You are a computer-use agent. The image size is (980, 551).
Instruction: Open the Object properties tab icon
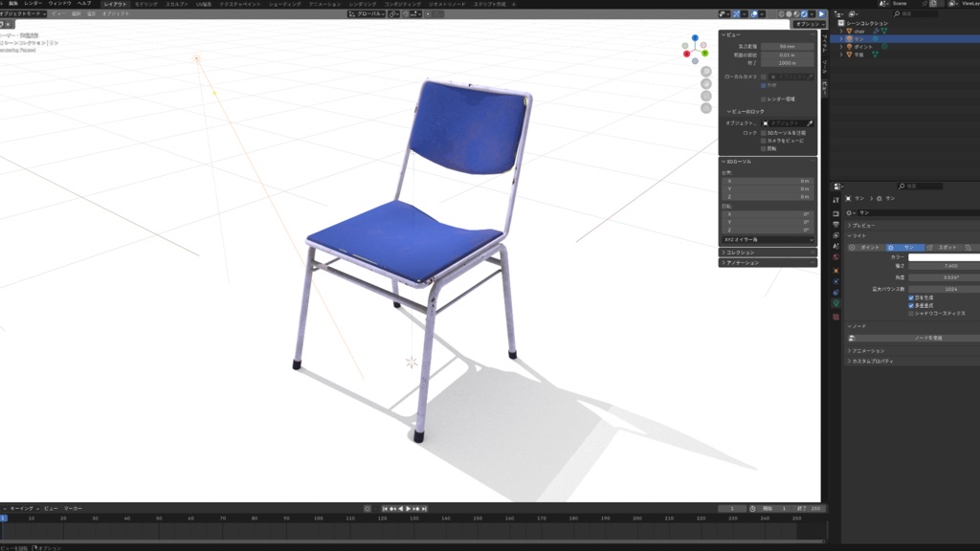pyautogui.click(x=836, y=271)
